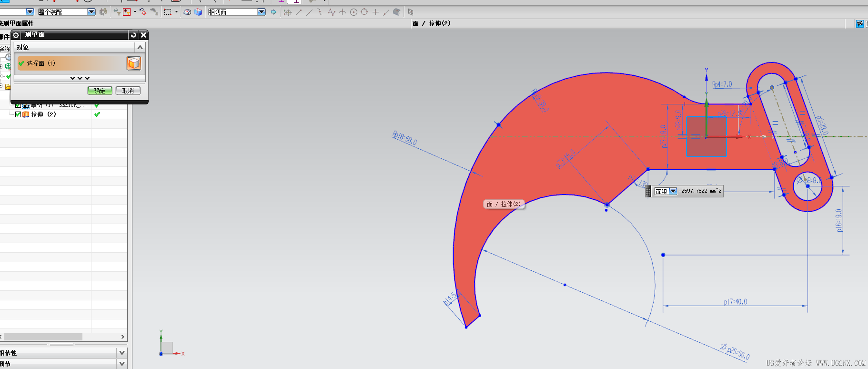Click the navigator horizontal scrollbar
Image resolution: width=868 pixels, height=369 pixels.
pyautogui.click(x=43, y=337)
